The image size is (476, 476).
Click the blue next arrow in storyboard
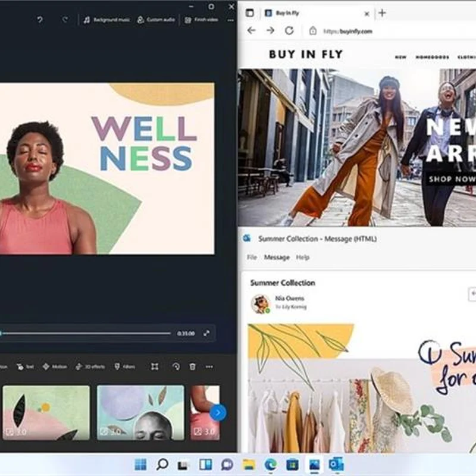click(218, 412)
